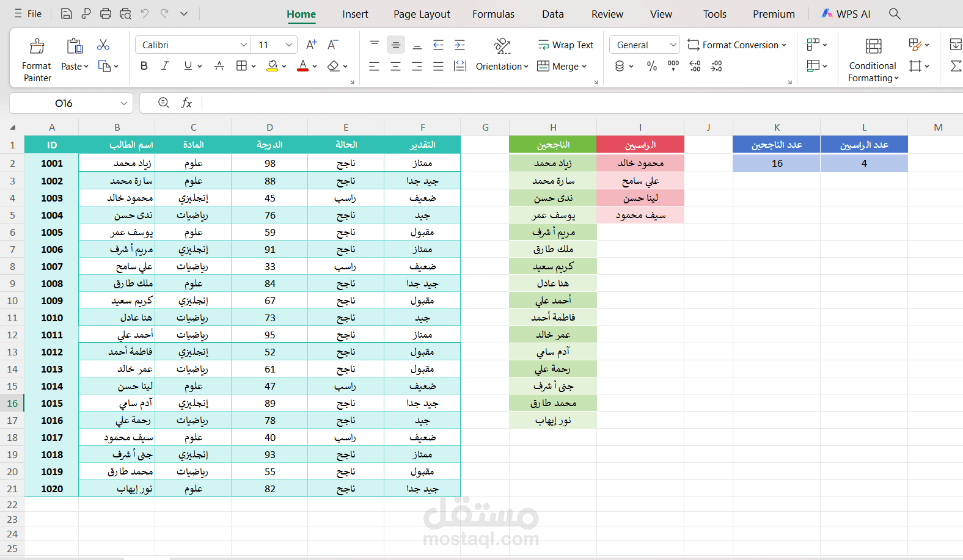Click the red font color swatch
Screen dimensions: 963x560
click(x=302, y=66)
